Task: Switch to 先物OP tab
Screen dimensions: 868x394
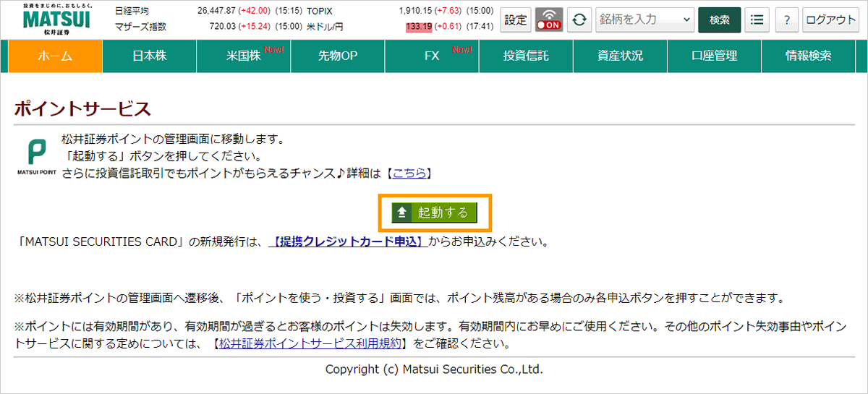Action: tap(338, 56)
